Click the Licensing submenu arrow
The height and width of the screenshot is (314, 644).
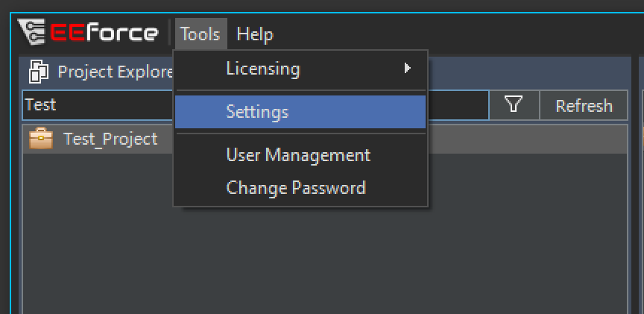coord(407,68)
